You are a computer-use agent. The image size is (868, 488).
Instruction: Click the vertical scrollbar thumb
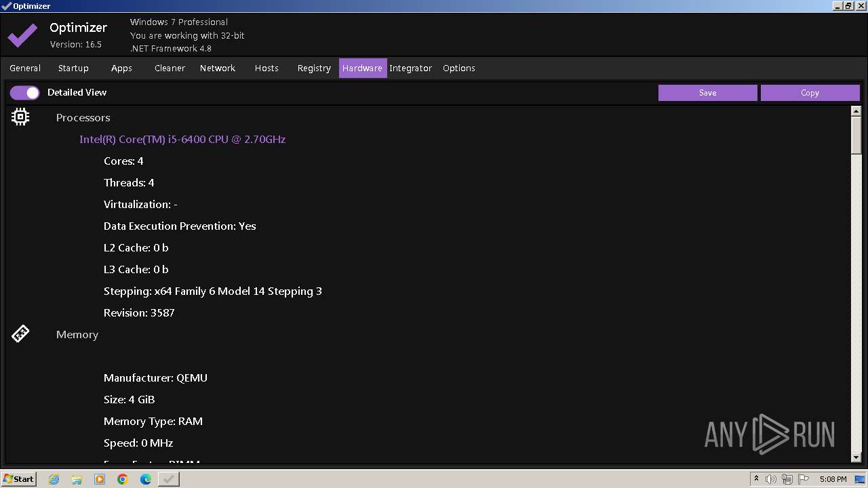pyautogui.click(x=856, y=136)
